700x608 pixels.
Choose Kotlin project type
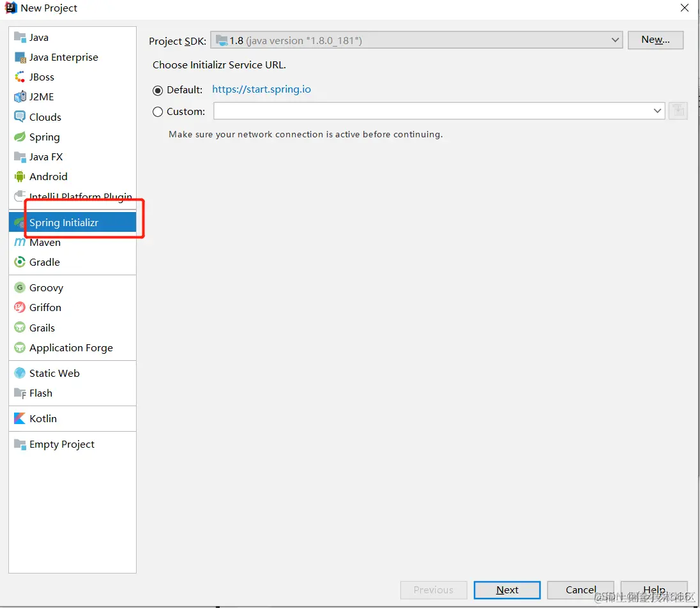click(72, 419)
